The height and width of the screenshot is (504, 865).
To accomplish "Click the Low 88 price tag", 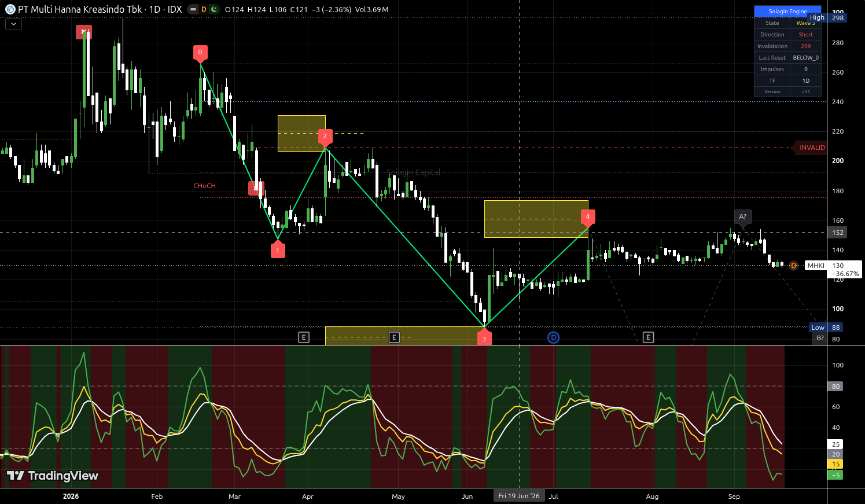I will 827,328.
